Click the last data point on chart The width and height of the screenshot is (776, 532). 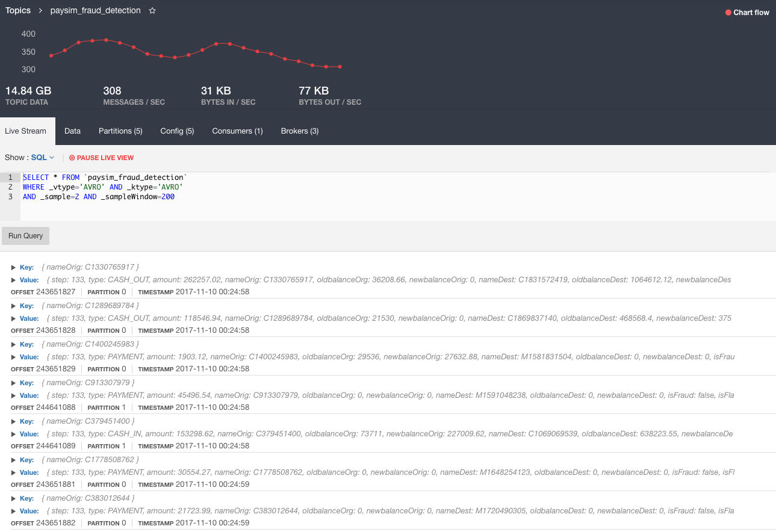click(x=340, y=67)
